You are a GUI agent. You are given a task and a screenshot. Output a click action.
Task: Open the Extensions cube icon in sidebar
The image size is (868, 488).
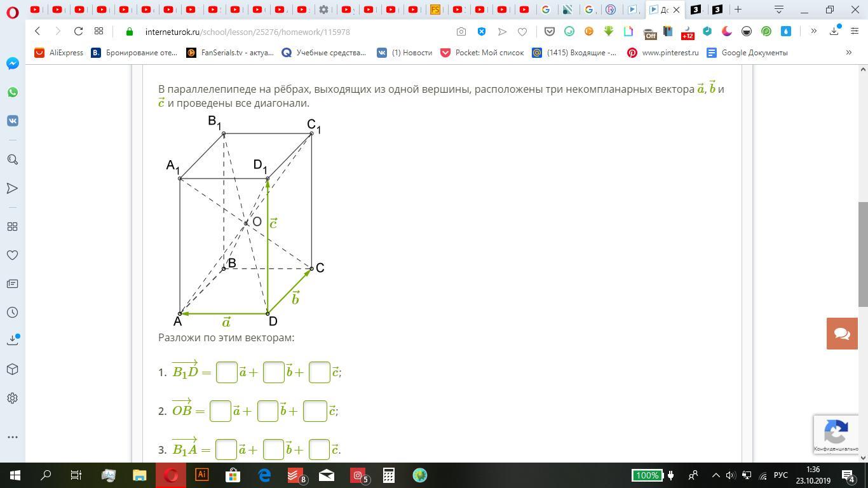12,369
